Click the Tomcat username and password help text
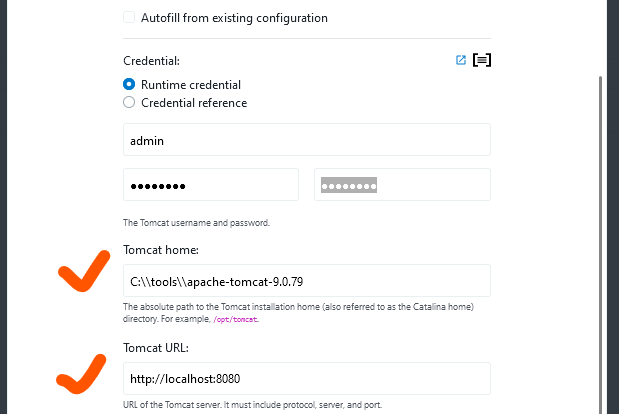This screenshot has width=619, height=414. (196, 223)
